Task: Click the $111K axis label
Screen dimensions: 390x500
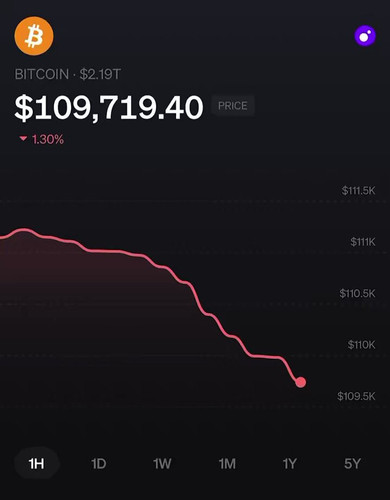Action: pos(363,242)
